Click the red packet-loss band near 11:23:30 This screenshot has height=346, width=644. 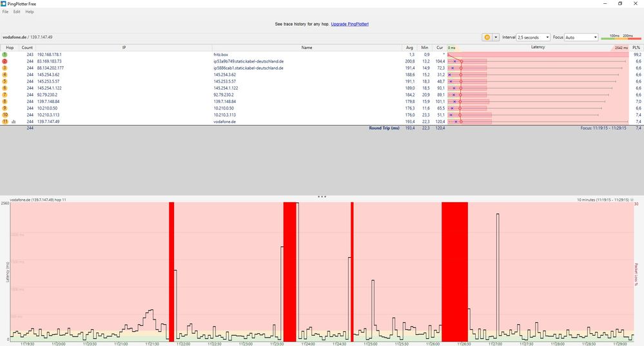point(289,272)
